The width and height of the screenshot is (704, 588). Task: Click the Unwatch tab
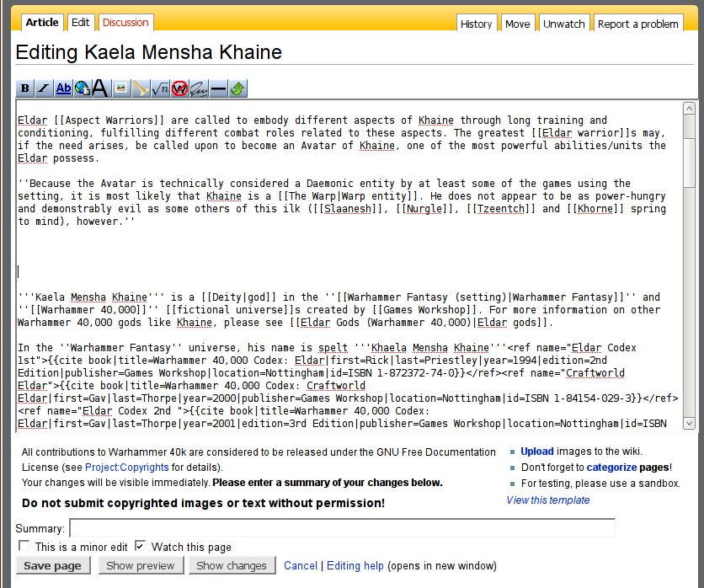click(564, 24)
